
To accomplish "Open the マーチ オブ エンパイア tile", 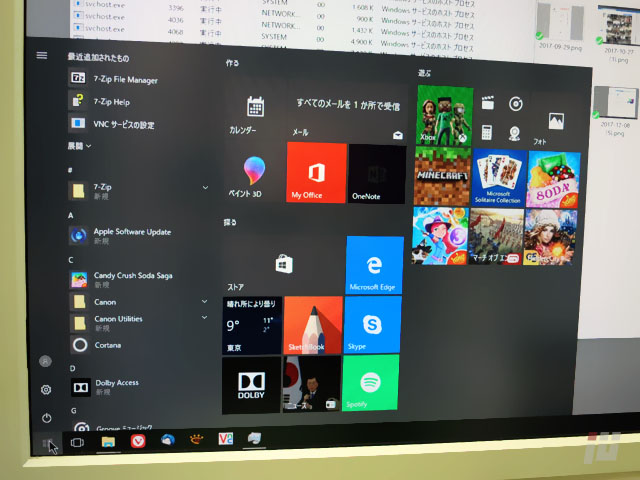I will [x=496, y=237].
